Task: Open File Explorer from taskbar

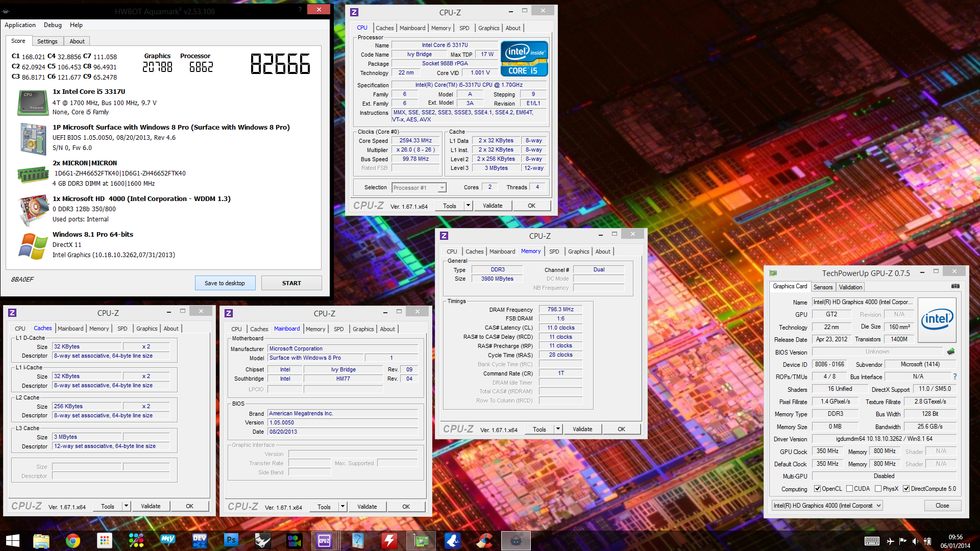Action: pos(41,541)
